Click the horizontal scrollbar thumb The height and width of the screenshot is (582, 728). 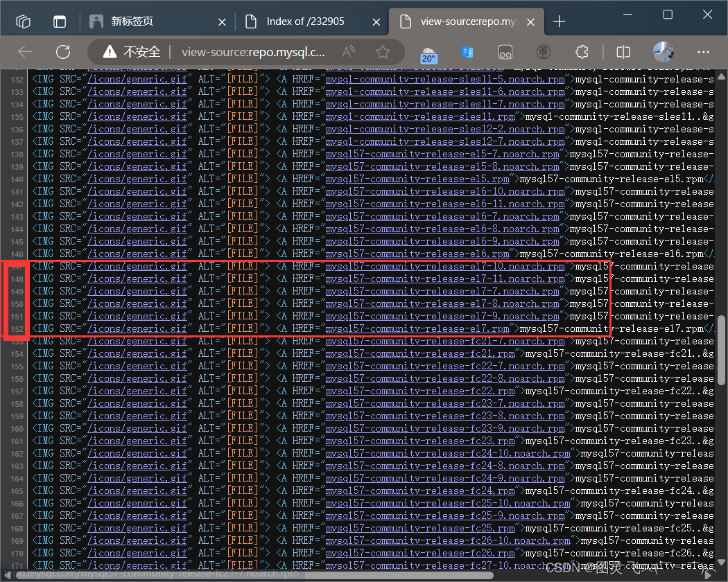253,576
